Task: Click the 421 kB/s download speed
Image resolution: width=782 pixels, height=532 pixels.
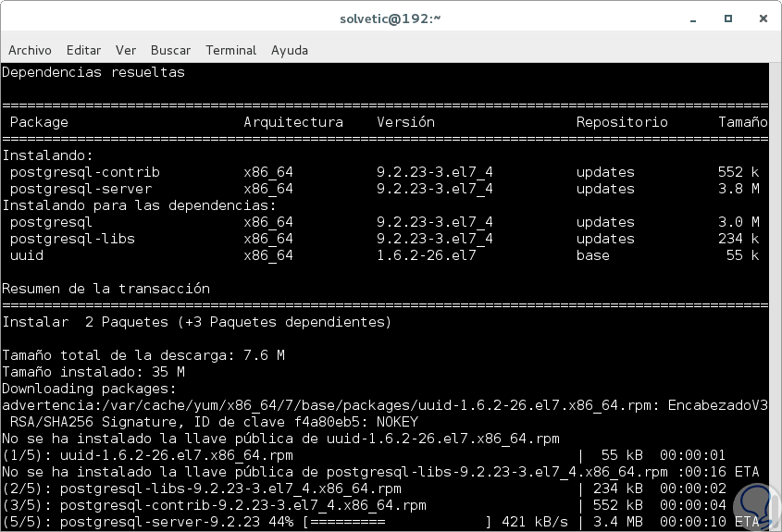Action: click(x=535, y=522)
